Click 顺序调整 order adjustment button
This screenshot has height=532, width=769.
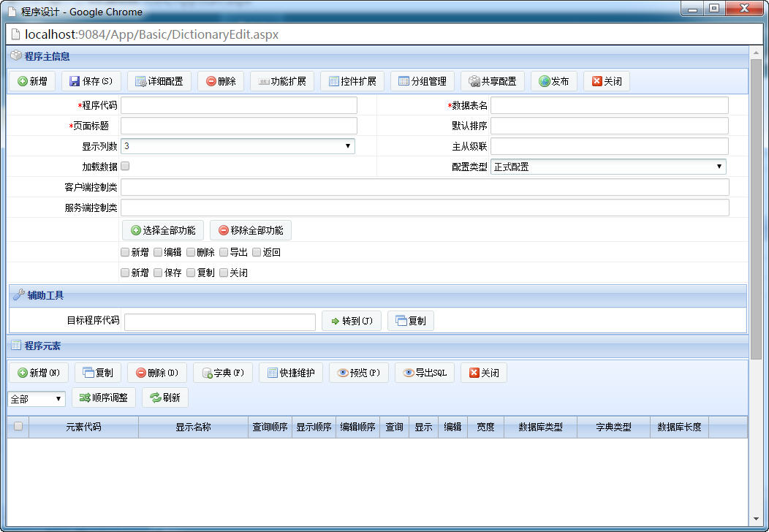point(104,398)
